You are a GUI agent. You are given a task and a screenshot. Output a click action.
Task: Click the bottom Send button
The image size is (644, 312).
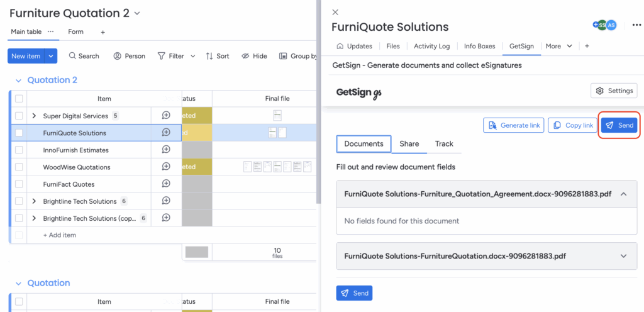355,293
